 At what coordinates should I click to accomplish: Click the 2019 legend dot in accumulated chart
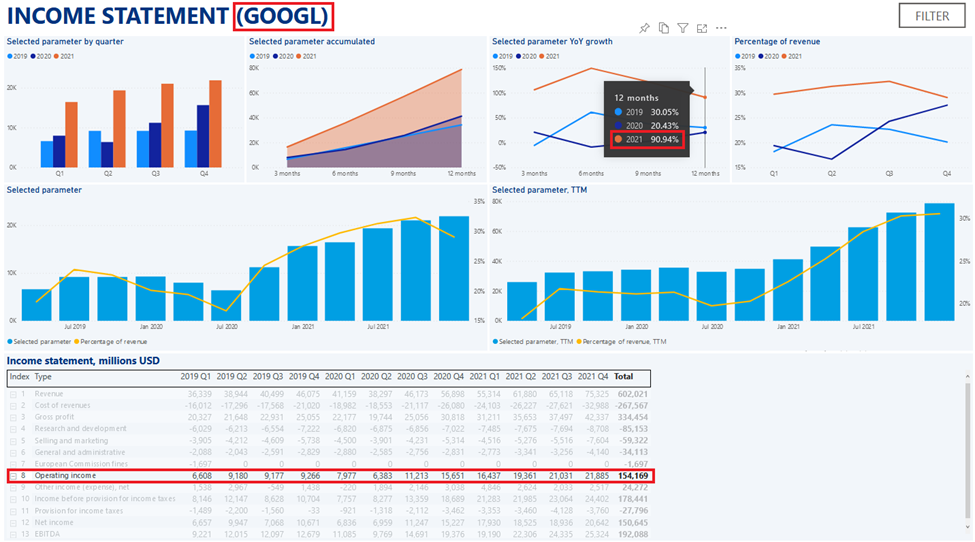tap(252, 56)
